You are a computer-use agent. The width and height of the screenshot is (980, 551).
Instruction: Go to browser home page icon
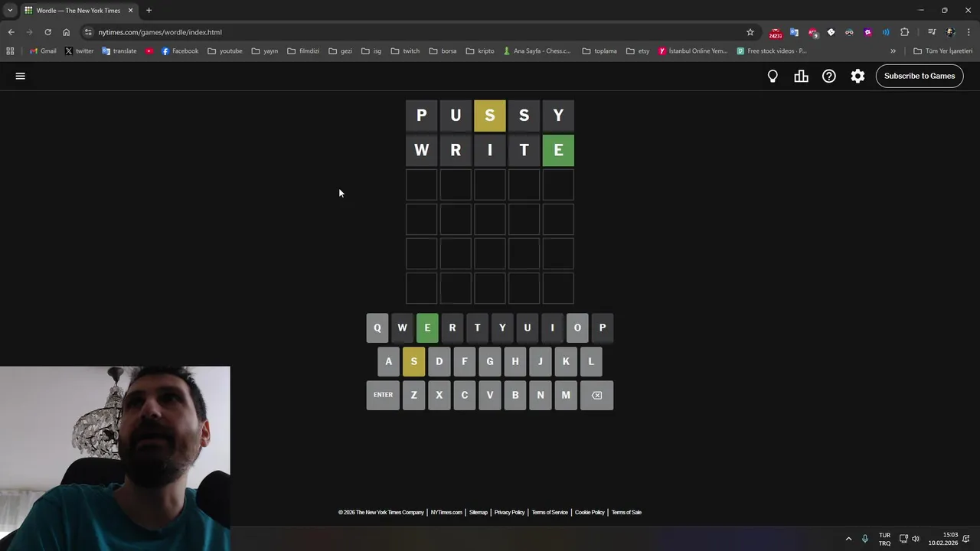[x=66, y=32]
